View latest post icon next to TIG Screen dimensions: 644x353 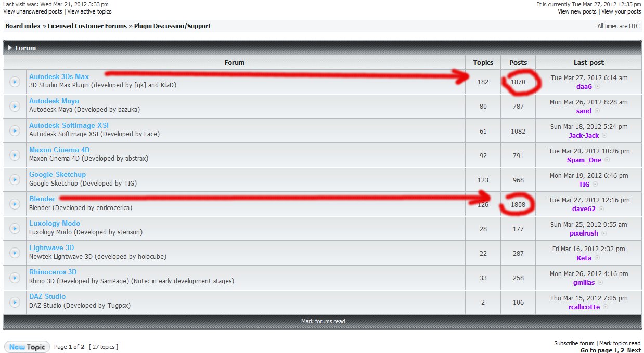pyautogui.click(x=596, y=185)
